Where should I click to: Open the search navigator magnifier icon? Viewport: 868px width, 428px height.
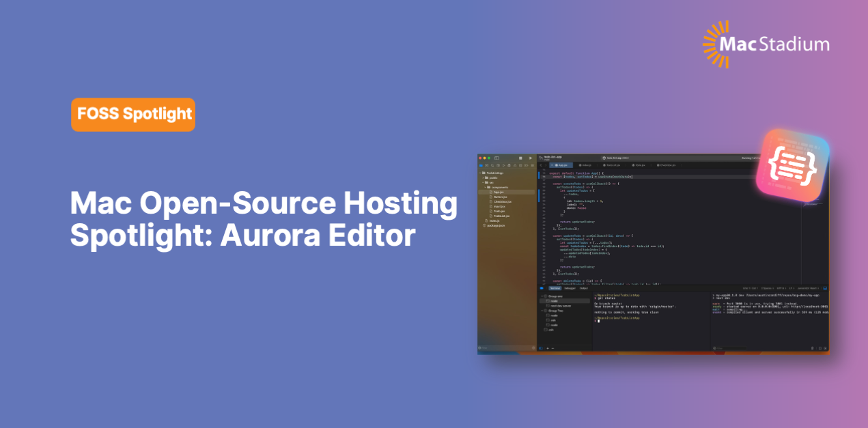pos(492,165)
